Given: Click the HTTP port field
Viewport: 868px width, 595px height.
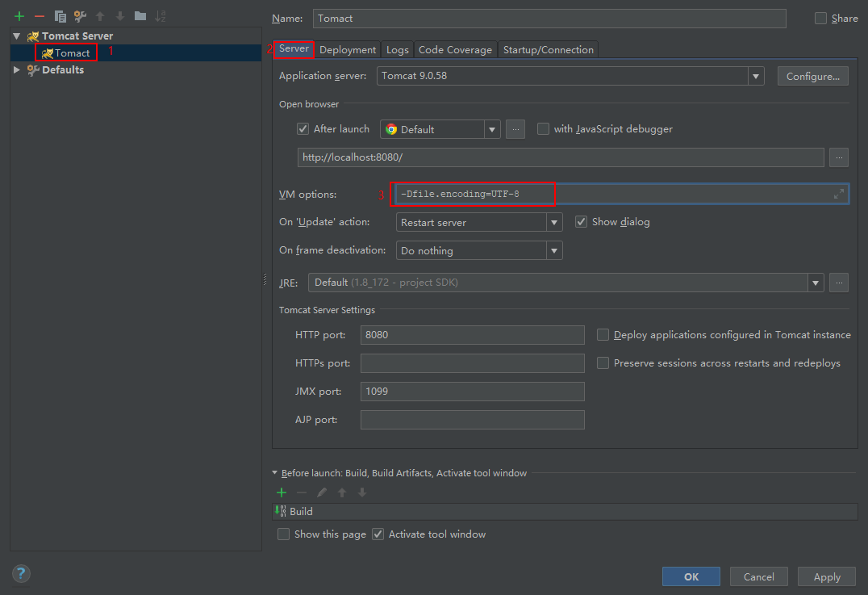Looking at the screenshot, I should [x=472, y=334].
